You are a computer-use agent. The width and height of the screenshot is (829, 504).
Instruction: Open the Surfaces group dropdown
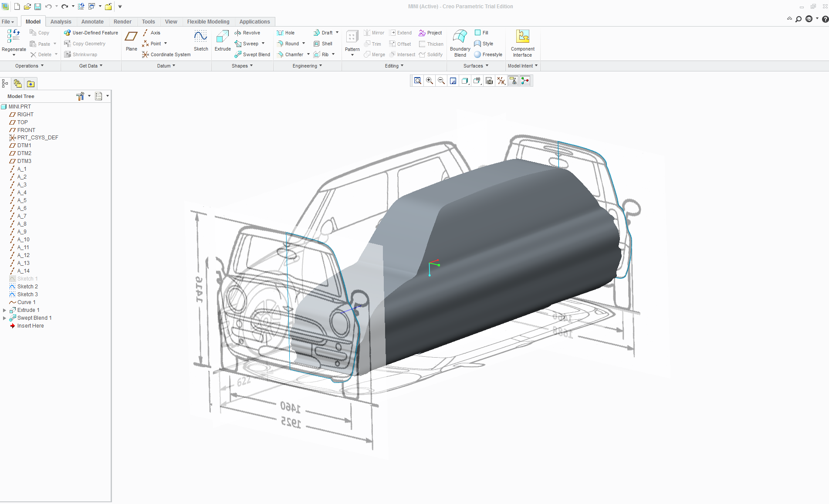tap(476, 66)
